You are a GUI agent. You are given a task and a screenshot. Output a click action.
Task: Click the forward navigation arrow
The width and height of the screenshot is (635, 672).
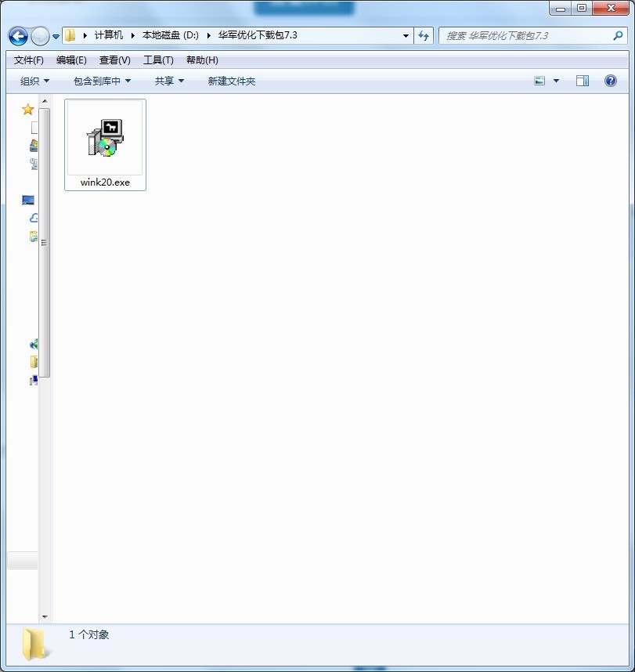click(x=38, y=35)
